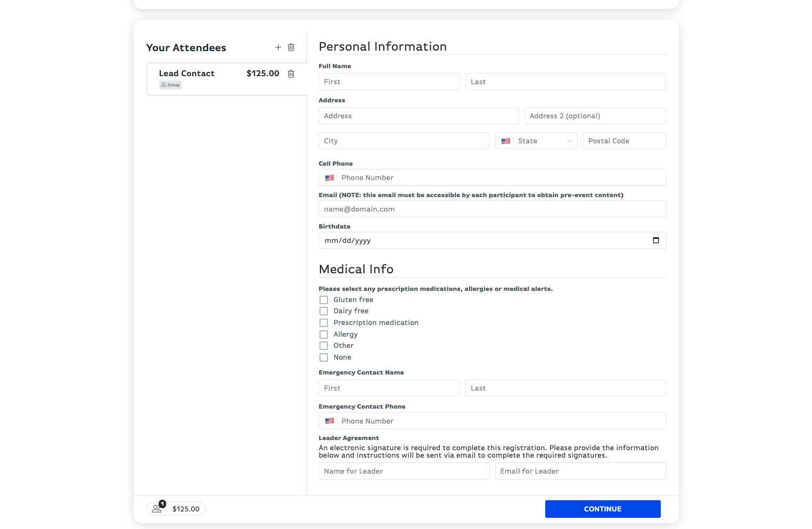Click the Personal Information heading
This screenshot has width=812, height=529.
383,47
